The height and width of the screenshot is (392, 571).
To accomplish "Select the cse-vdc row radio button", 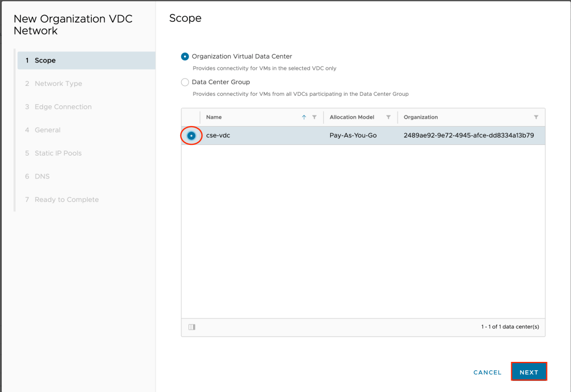I will [x=191, y=135].
